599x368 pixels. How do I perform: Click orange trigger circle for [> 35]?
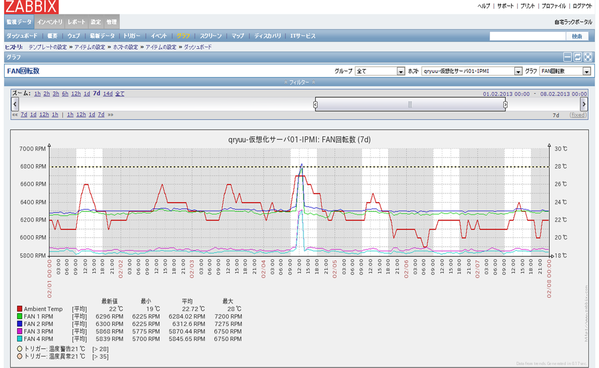19,356
